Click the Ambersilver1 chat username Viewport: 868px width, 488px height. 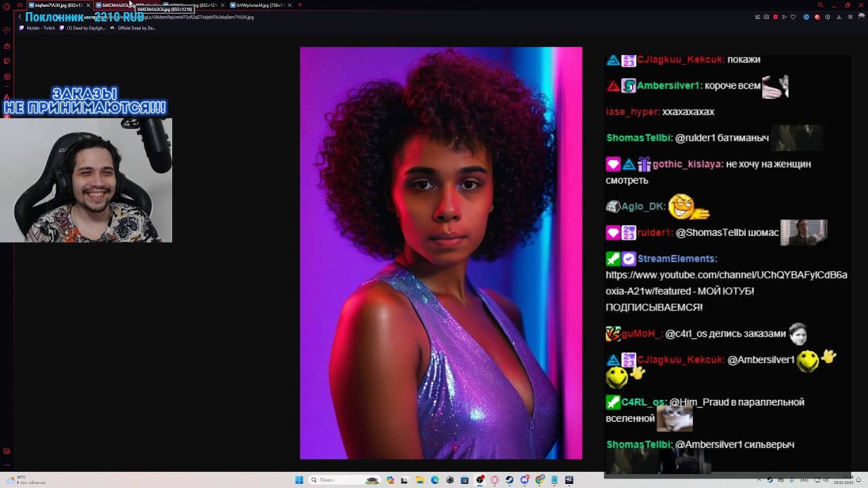coord(669,86)
